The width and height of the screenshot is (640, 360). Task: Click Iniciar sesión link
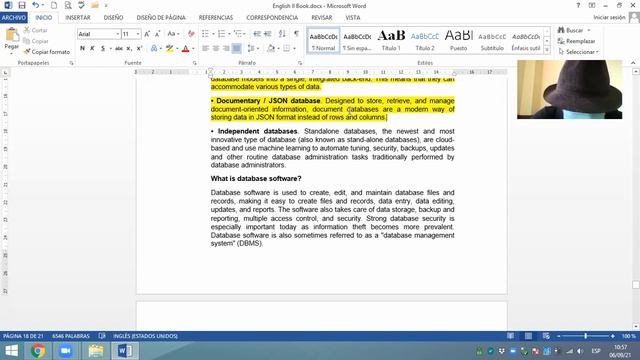(609, 17)
